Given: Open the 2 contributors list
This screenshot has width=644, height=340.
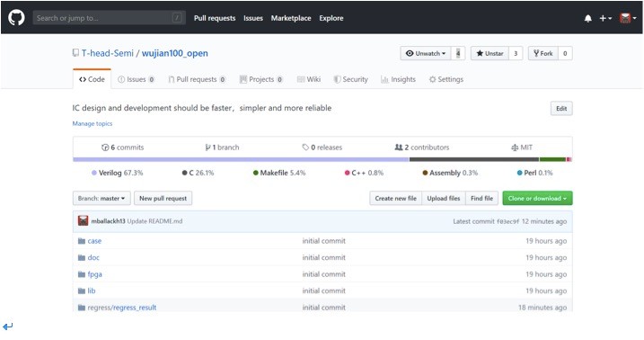Looking at the screenshot, I should tap(422, 148).
